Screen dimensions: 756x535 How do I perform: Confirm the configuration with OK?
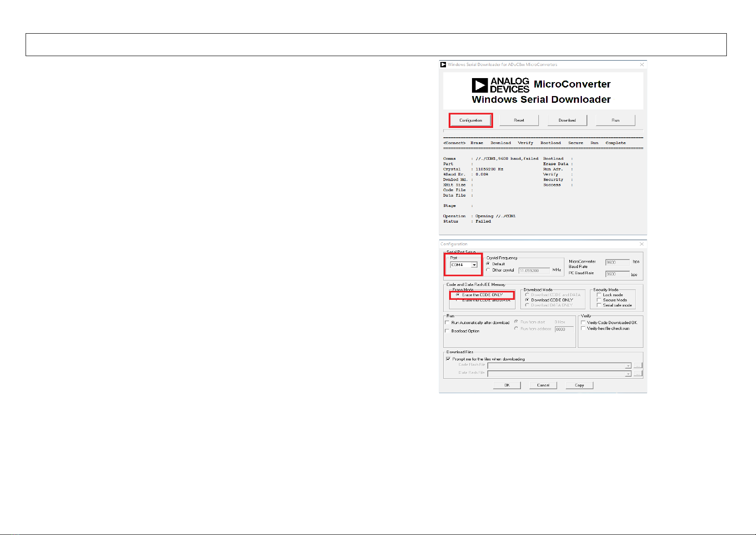[507, 385]
